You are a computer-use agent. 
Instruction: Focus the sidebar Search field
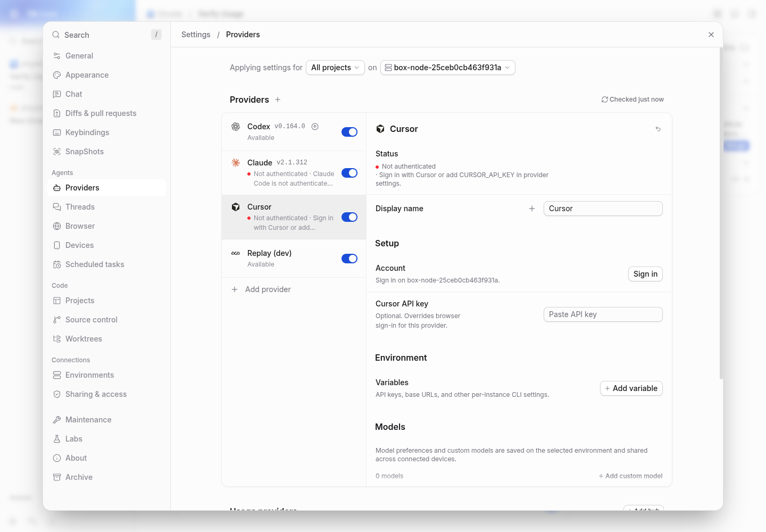coord(106,35)
